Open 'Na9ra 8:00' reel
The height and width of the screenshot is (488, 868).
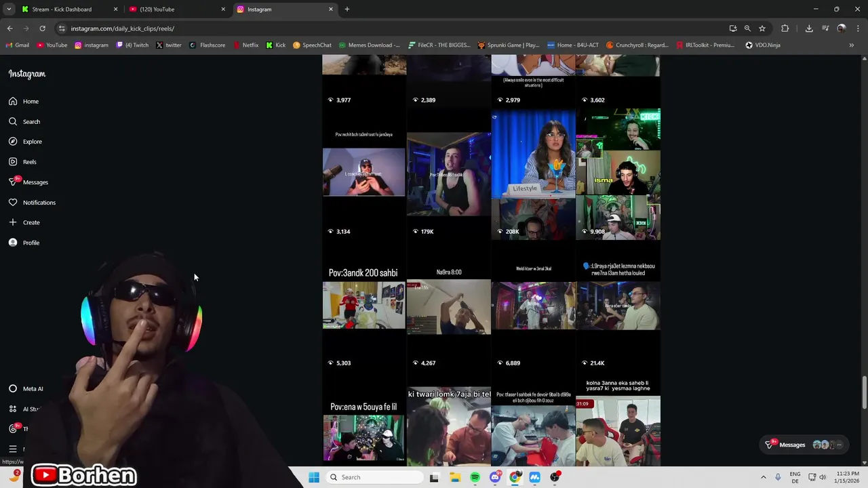448,306
